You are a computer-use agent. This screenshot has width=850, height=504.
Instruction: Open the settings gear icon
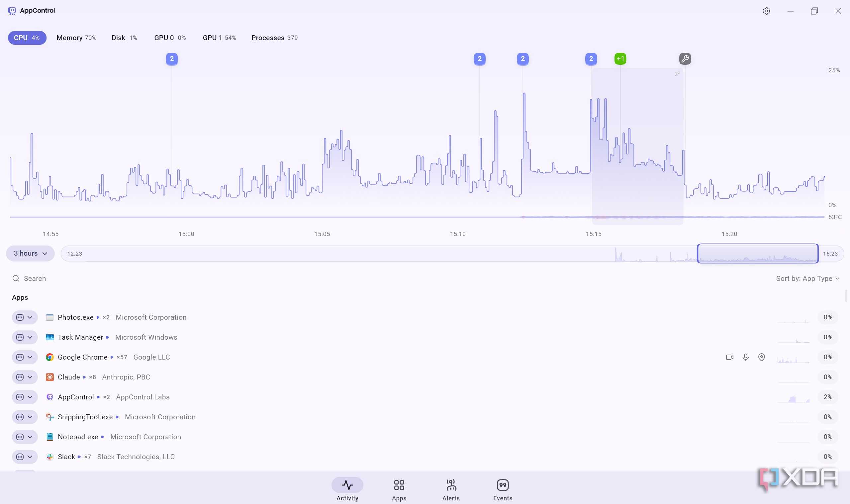point(766,11)
